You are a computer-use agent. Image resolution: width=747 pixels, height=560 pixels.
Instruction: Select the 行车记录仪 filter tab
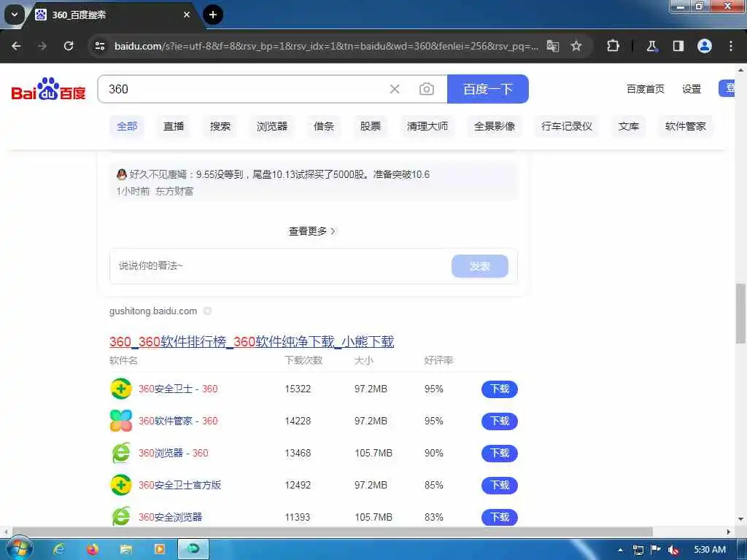[x=567, y=126]
